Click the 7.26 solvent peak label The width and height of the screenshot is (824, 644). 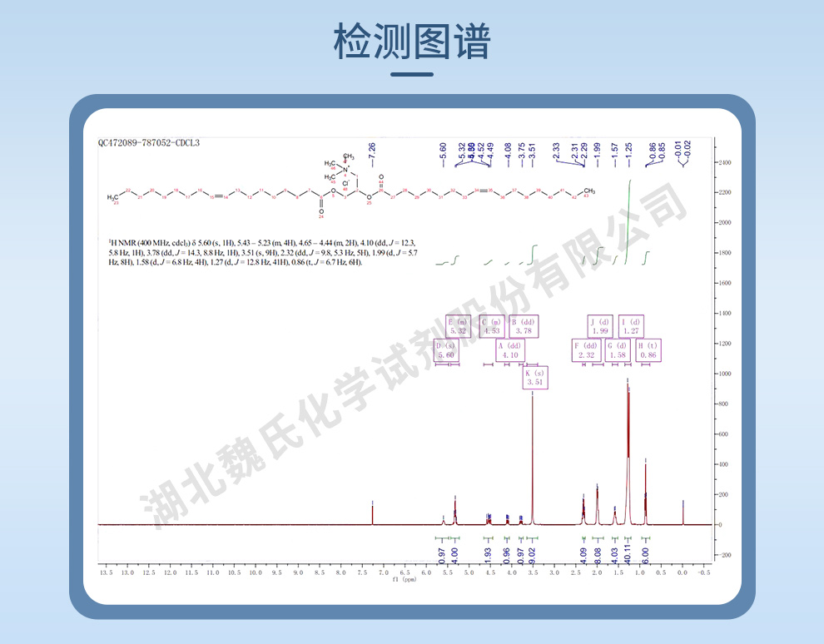point(372,151)
